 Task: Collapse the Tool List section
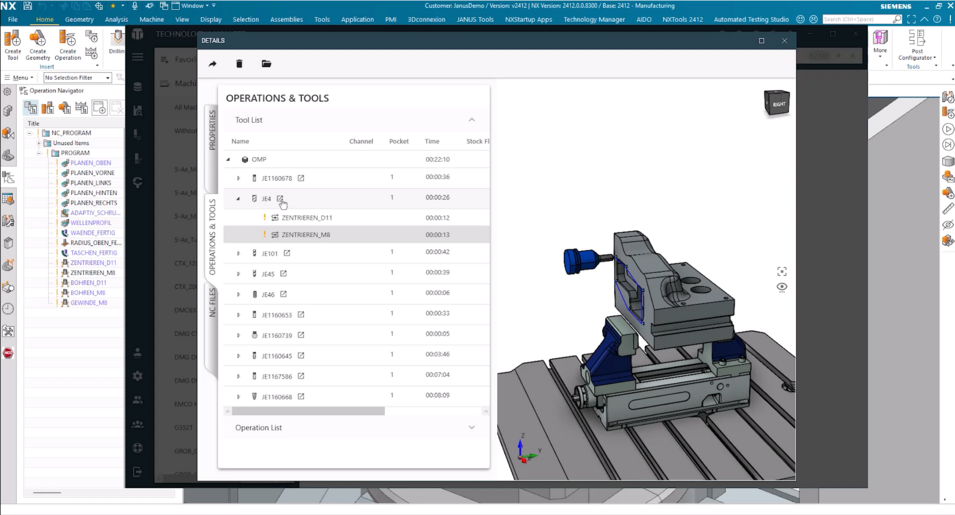point(471,120)
